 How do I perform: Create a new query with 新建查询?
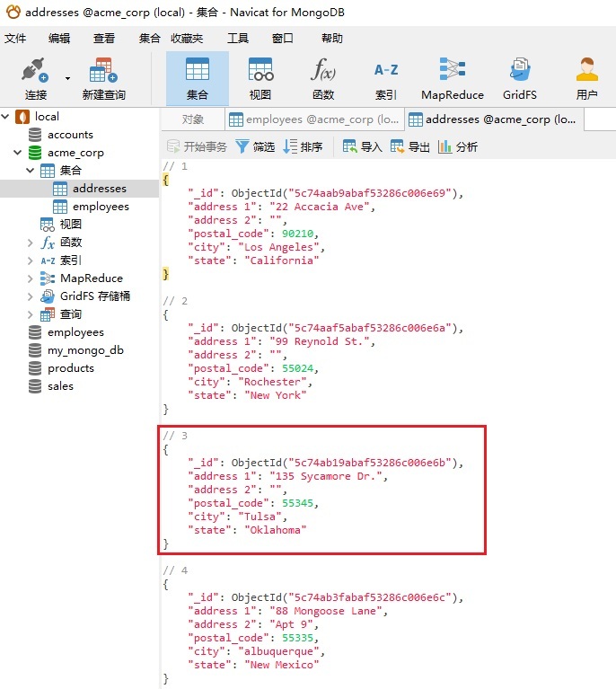[103, 79]
